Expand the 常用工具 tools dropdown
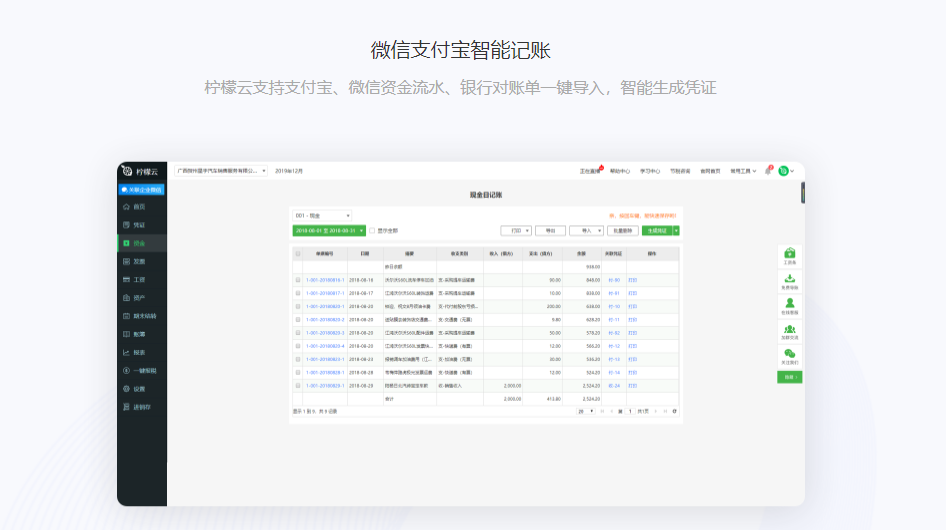Image resolution: width=946 pixels, height=530 pixels. [x=743, y=171]
